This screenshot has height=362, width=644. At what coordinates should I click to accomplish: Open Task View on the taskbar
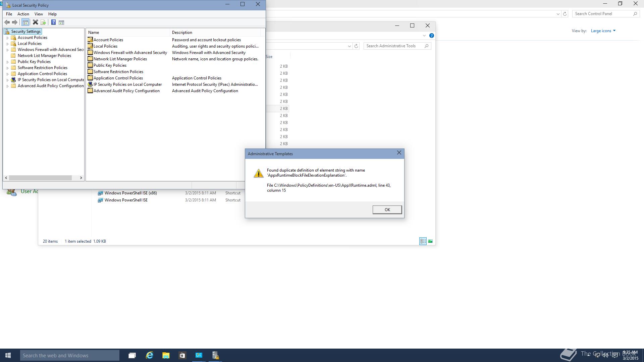[x=132, y=355]
